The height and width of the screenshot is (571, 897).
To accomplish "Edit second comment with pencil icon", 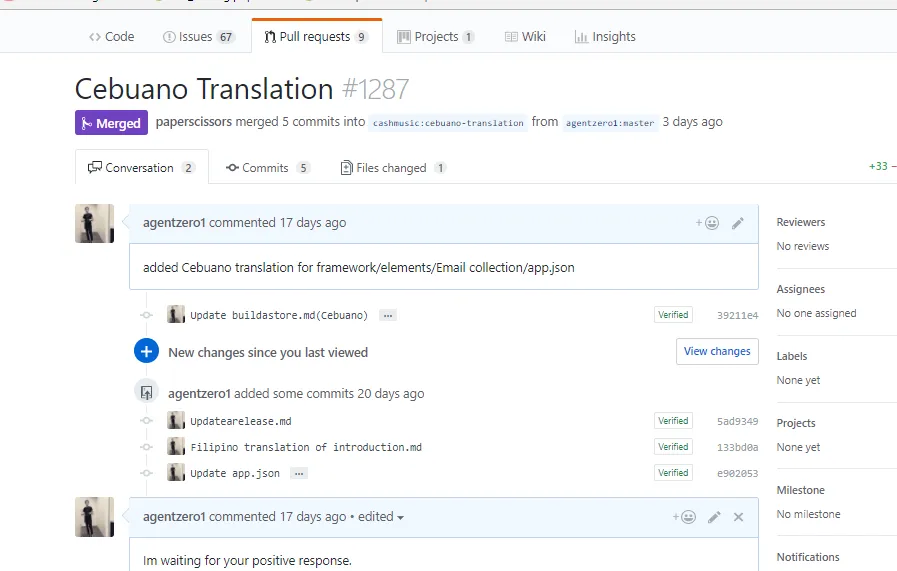I will [714, 517].
